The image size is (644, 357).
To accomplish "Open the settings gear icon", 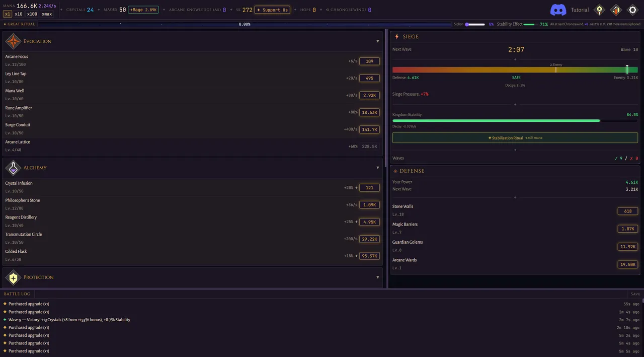I will pos(632,10).
